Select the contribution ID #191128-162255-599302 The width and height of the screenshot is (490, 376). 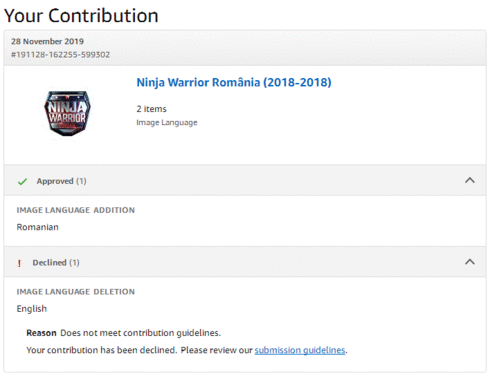pyautogui.click(x=60, y=55)
